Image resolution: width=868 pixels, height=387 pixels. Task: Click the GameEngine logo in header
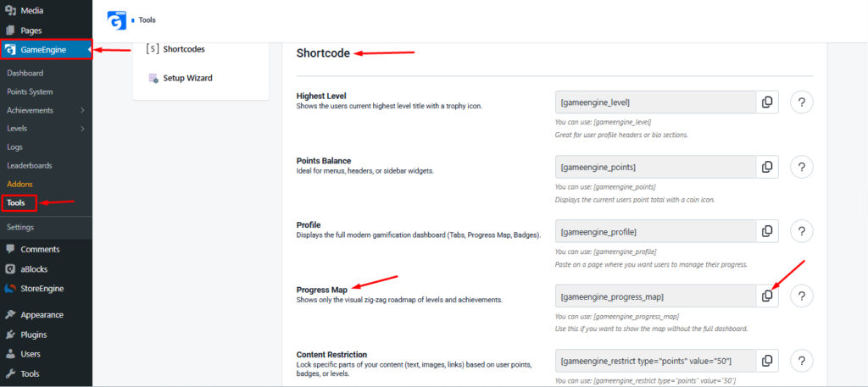[x=116, y=20]
